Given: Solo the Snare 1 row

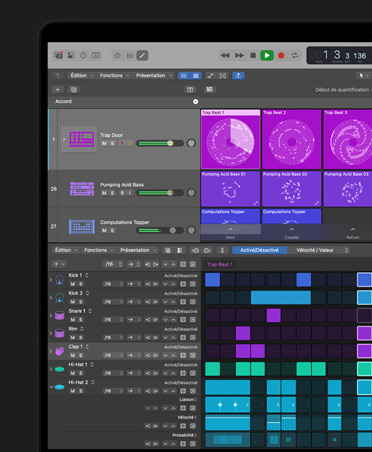Looking at the screenshot, I should (x=81, y=320).
